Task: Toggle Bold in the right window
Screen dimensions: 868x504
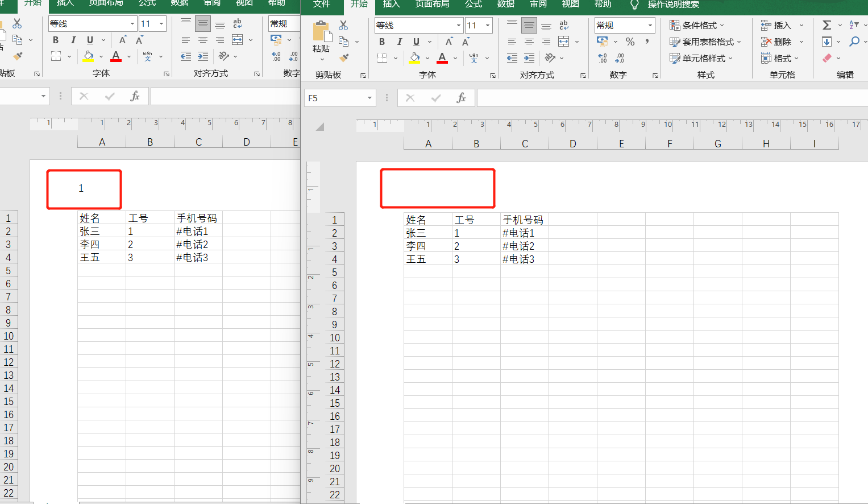Action: click(382, 42)
